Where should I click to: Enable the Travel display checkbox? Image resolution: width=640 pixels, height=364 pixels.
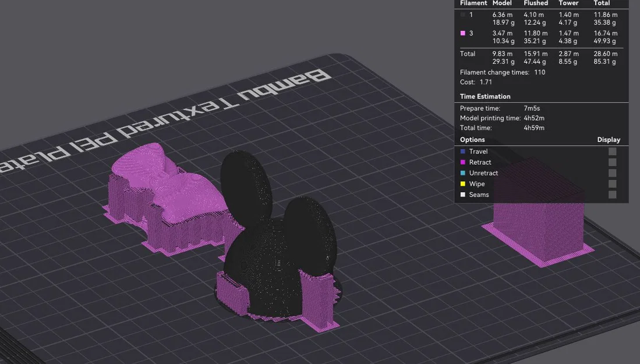pos(612,151)
